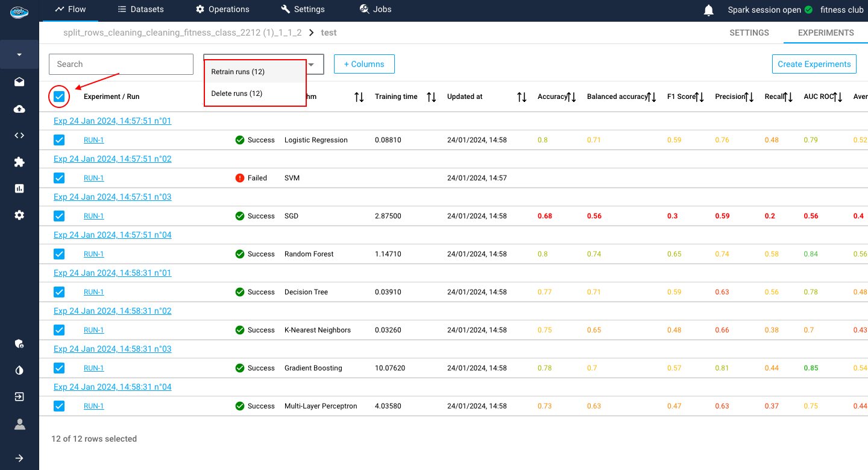Select Delete runs (12) option
Screen dimensions: 868x470
(237, 94)
